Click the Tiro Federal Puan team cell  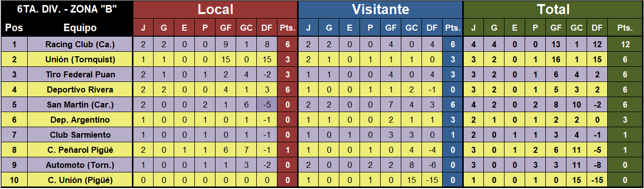(80, 74)
